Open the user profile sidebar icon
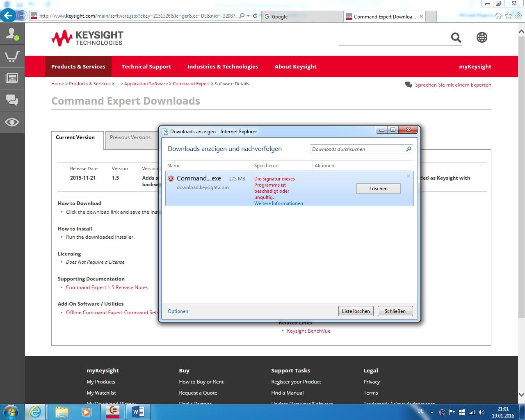 [x=12, y=34]
